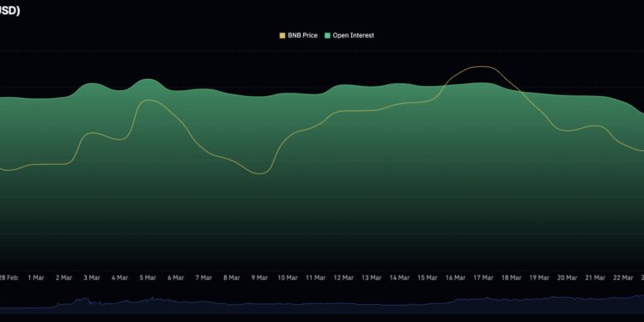This screenshot has width=644, height=322.
Task: Toggle the BNB Price legend entry
Action: pyautogui.click(x=299, y=35)
